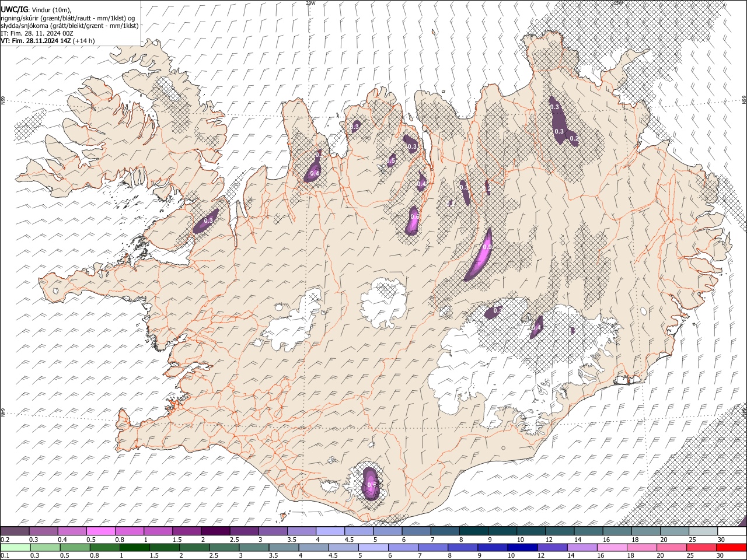747x560 pixels.
Task: Click the 8 blue swatch in the rain legend
Action: [462, 547]
